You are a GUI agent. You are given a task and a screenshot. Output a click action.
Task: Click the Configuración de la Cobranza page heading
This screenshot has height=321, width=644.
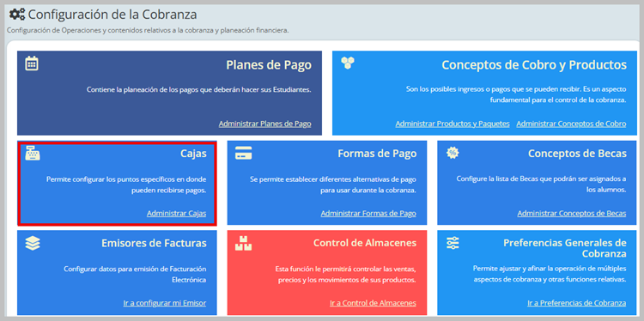pos(112,15)
